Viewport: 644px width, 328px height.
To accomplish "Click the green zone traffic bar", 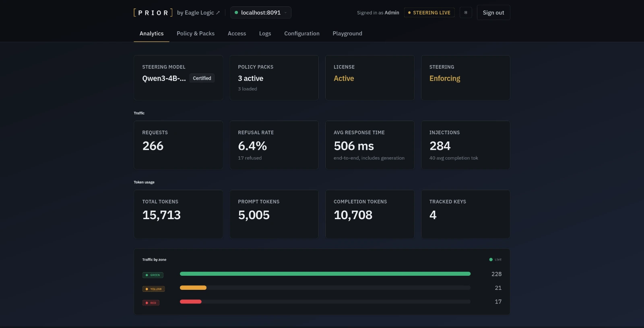I will point(325,274).
